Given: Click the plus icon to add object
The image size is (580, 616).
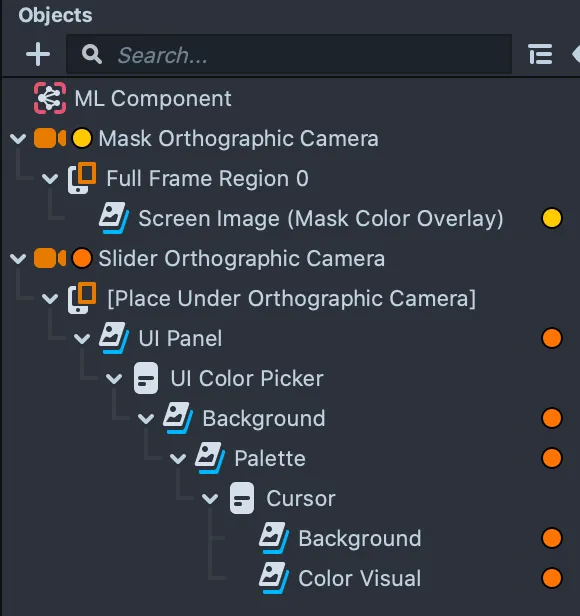Looking at the screenshot, I should [x=38, y=54].
